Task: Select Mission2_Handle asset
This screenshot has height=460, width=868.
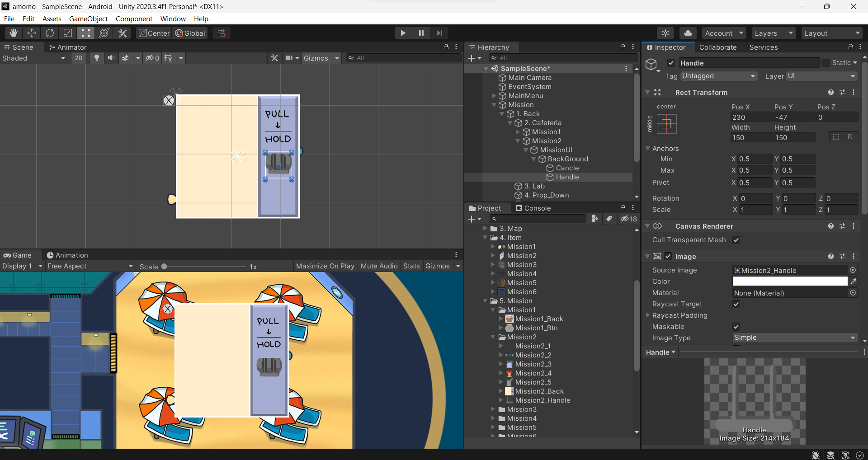Action: [x=542, y=400]
